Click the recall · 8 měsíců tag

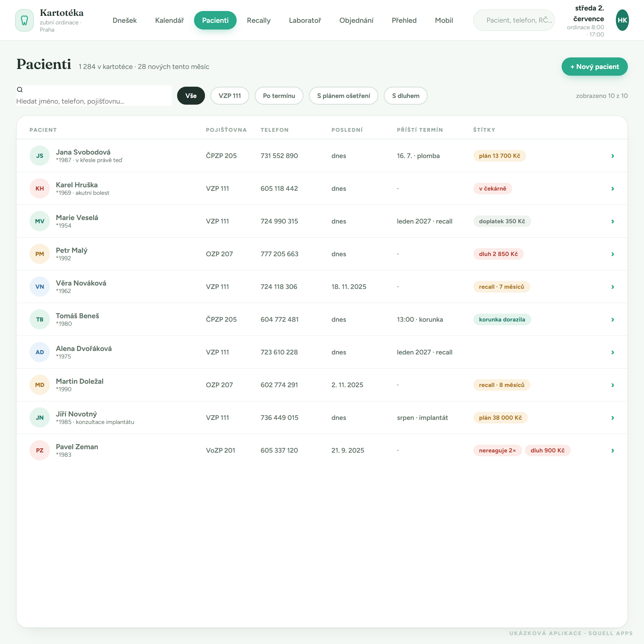click(x=502, y=385)
